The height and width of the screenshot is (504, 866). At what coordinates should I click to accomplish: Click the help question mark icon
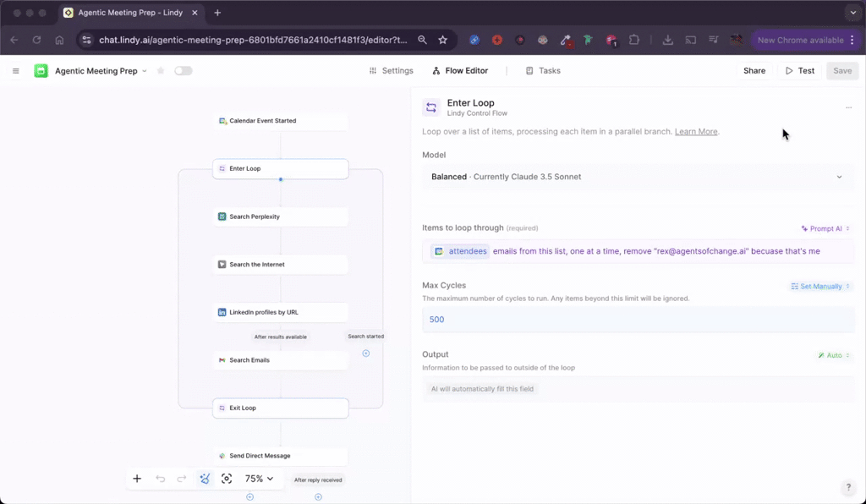click(x=848, y=488)
